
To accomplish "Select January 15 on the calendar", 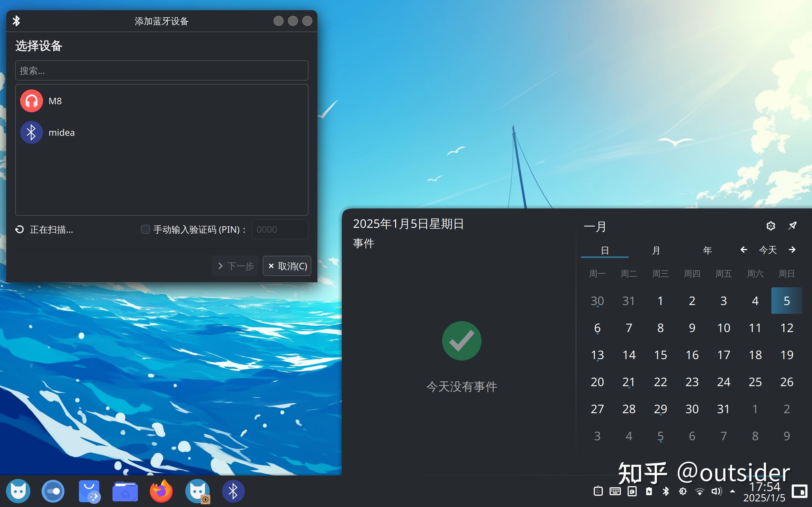I will (x=660, y=355).
